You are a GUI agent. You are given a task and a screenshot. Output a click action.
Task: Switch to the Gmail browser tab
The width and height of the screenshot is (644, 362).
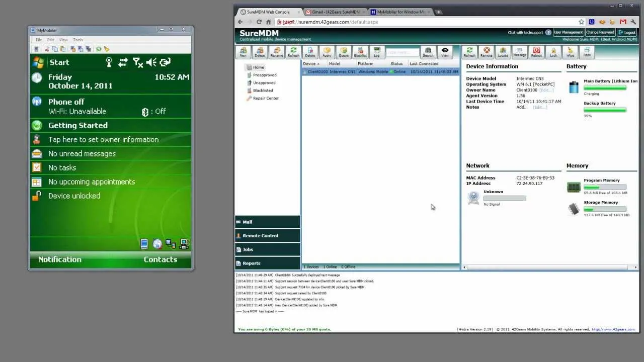pyautogui.click(x=336, y=12)
